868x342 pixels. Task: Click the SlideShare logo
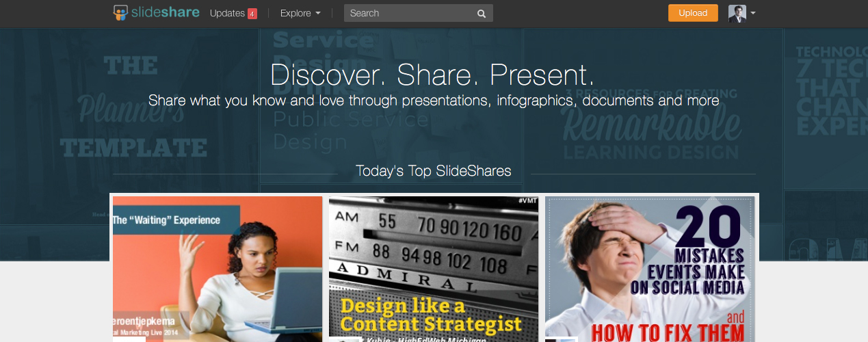click(157, 13)
